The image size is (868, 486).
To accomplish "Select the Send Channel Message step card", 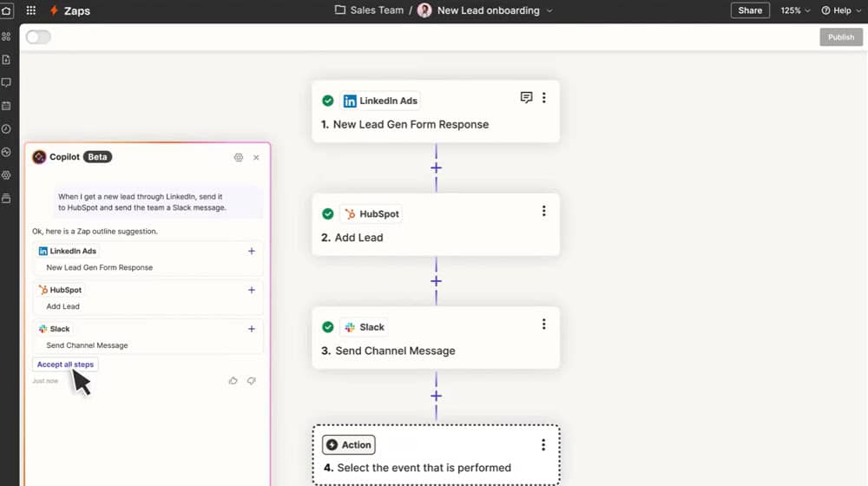I will [x=436, y=338].
